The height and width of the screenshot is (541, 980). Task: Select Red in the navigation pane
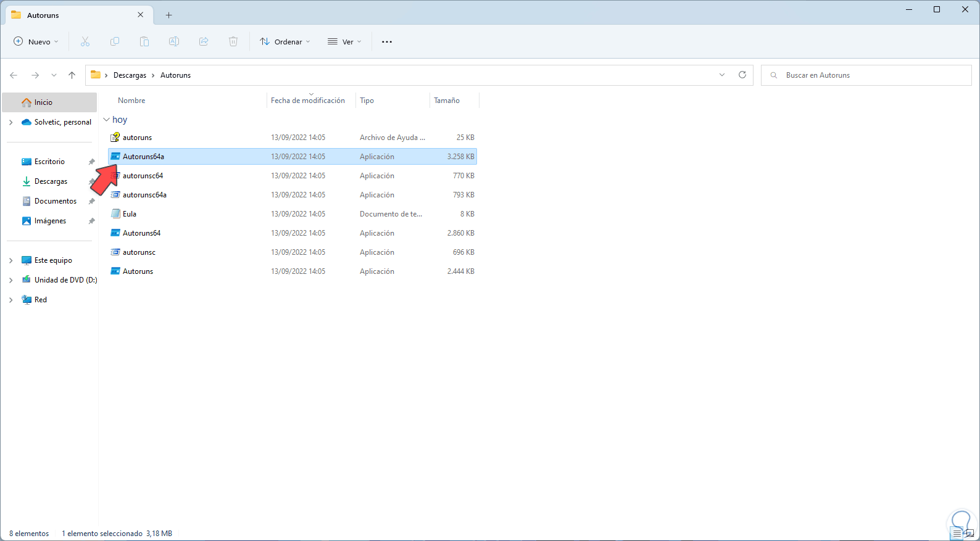41,300
